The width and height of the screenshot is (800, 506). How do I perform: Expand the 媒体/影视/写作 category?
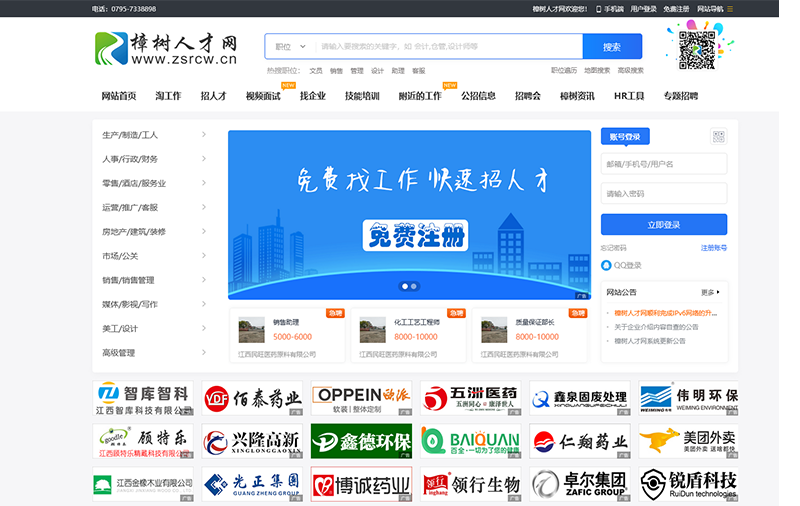coord(154,305)
